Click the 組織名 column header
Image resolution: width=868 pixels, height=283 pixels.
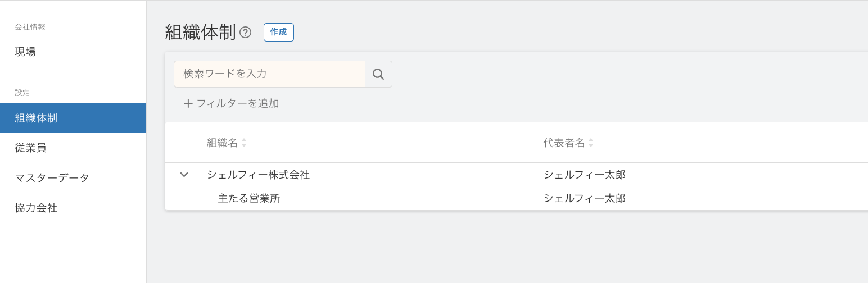[x=222, y=143]
